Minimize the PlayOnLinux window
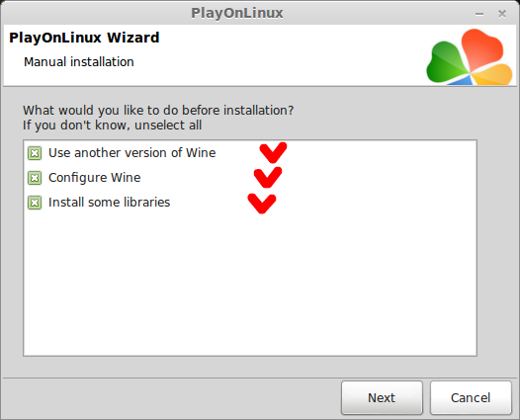Screen dimensions: 520x420 tap(479, 14)
